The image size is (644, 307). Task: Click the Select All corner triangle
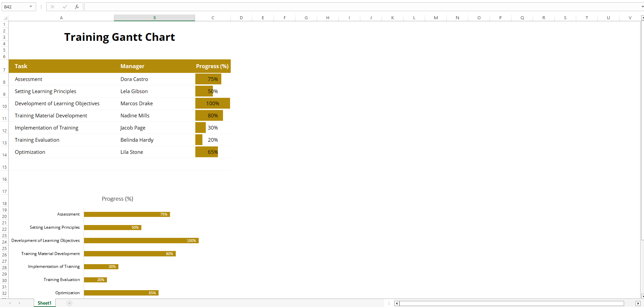pos(5,18)
